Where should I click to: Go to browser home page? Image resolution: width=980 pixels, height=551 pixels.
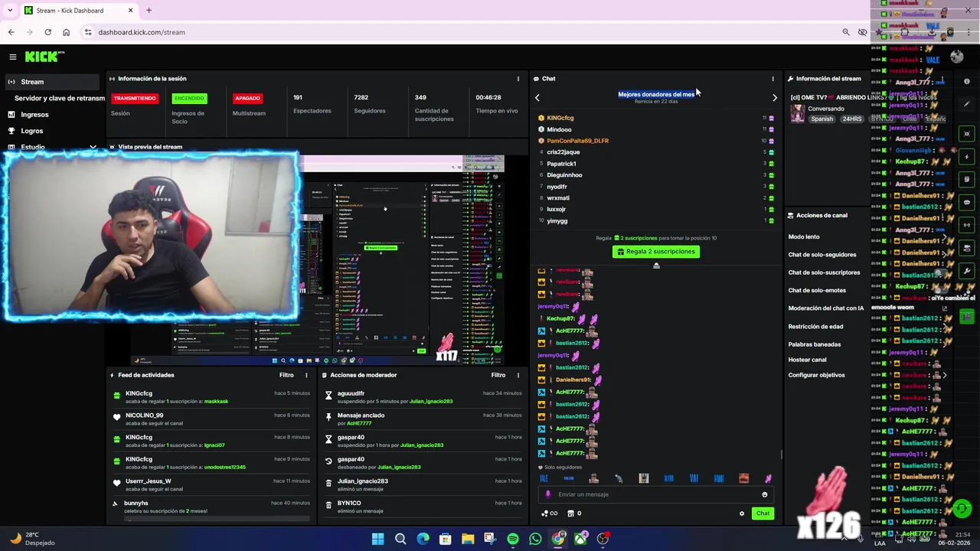66,32
